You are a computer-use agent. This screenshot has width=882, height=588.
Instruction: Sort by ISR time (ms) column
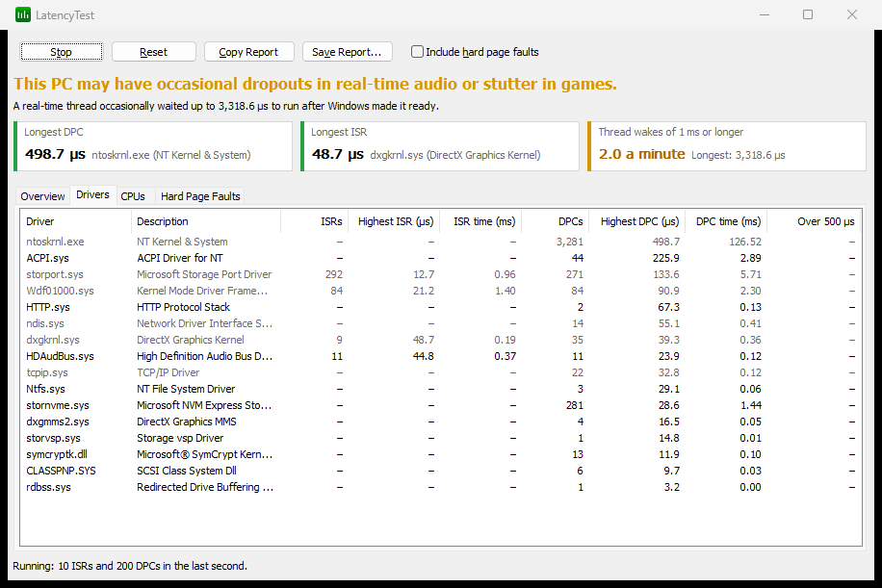480,221
